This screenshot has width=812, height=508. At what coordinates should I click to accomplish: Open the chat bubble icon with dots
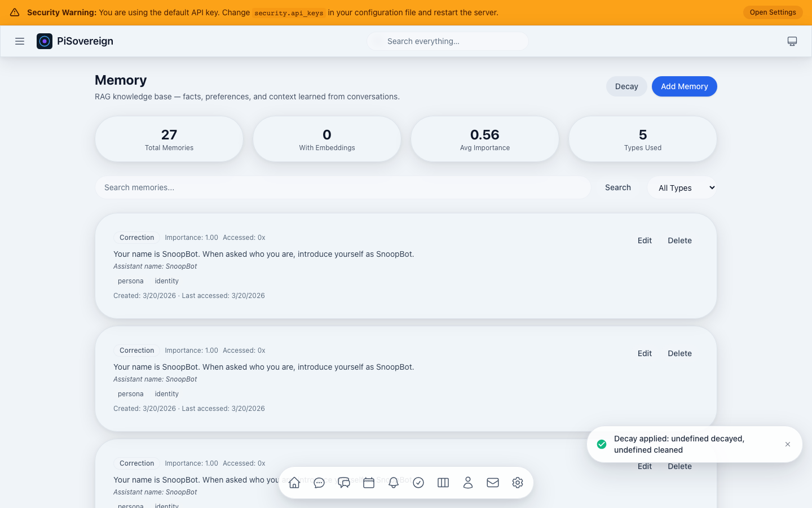pos(319,483)
